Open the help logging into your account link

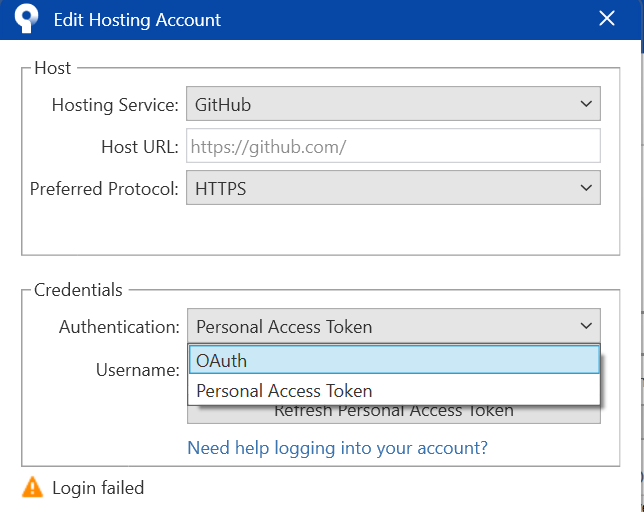(338, 448)
